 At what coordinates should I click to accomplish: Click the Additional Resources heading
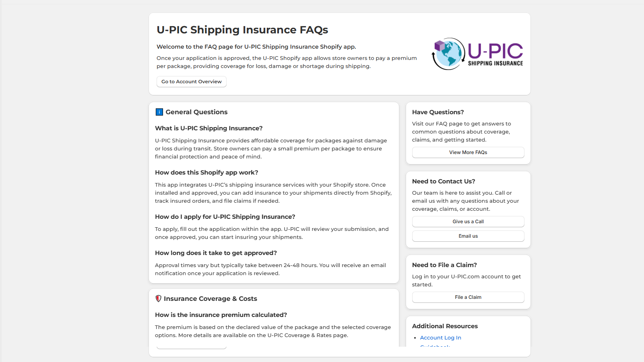tap(445, 326)
